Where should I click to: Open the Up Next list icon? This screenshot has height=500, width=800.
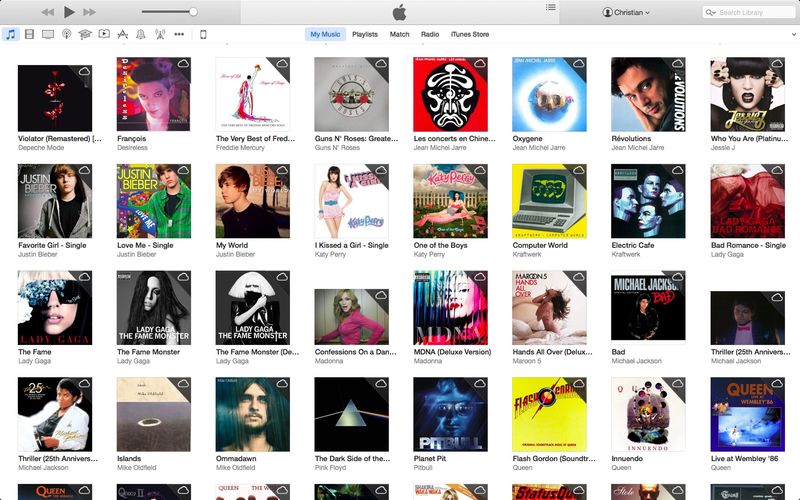tap(551, 7)
